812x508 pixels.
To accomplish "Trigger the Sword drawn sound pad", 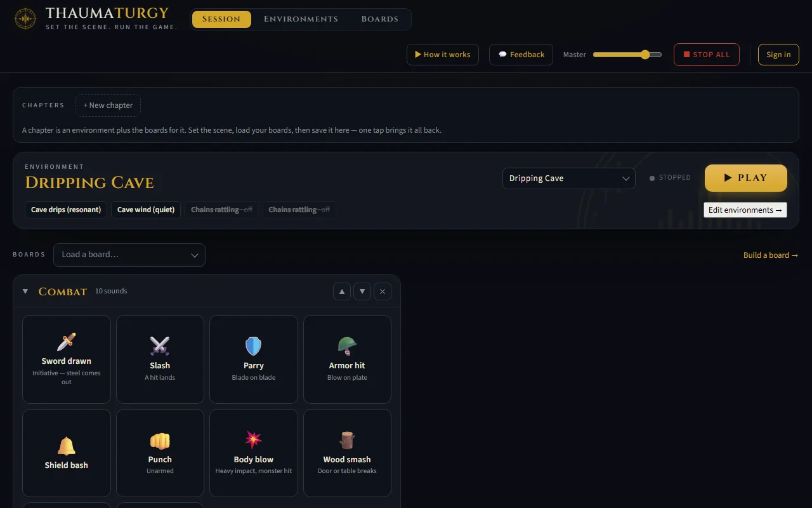I will tap(67, 359).
